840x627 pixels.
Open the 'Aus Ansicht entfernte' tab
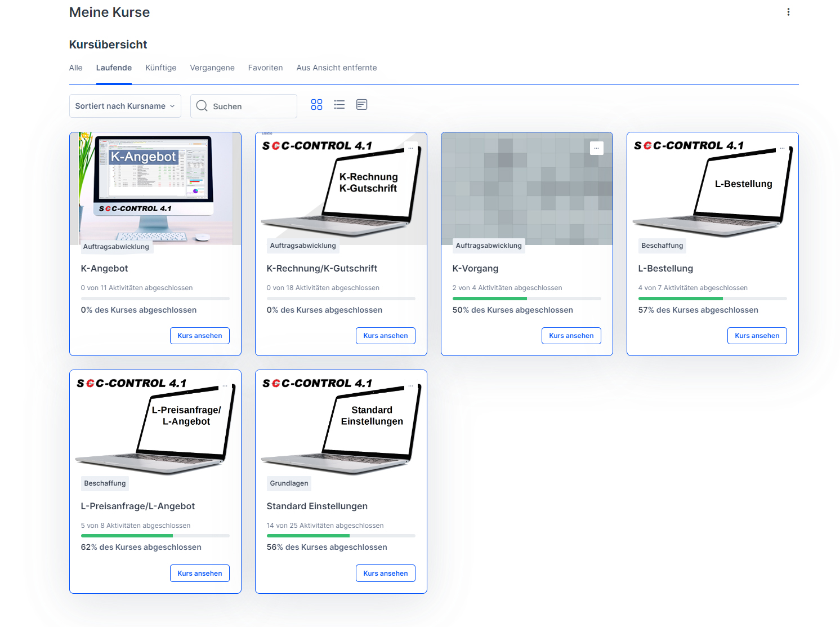pos(336,68)
